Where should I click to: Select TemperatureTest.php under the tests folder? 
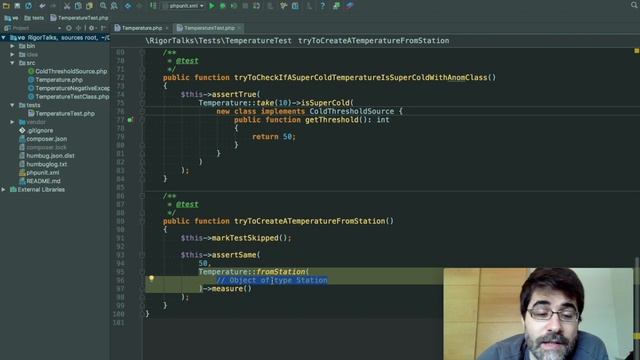pos(61,113)
